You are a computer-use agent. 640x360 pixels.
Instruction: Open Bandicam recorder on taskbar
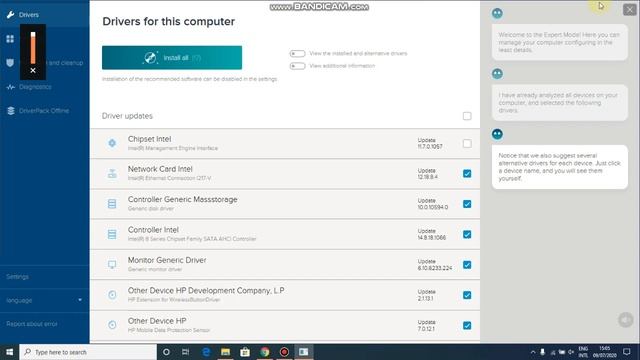[284, 352]
